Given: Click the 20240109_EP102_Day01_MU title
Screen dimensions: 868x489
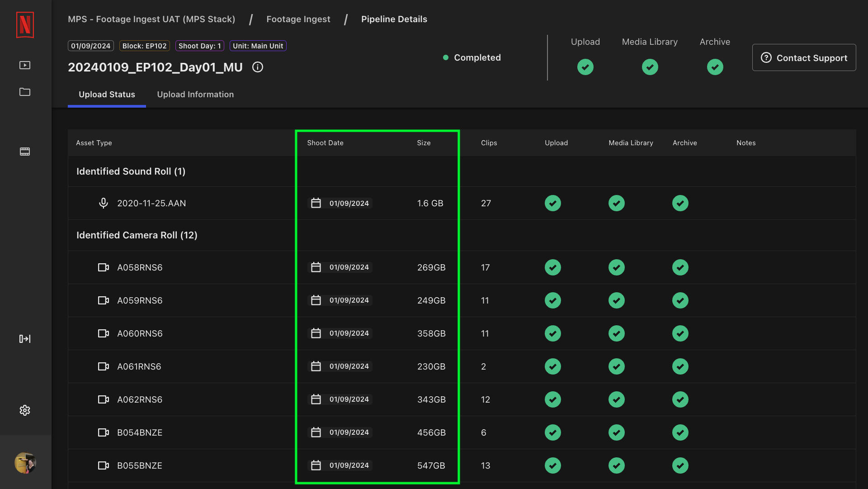Looking at the screenshot, I should (x=155, y=67).
